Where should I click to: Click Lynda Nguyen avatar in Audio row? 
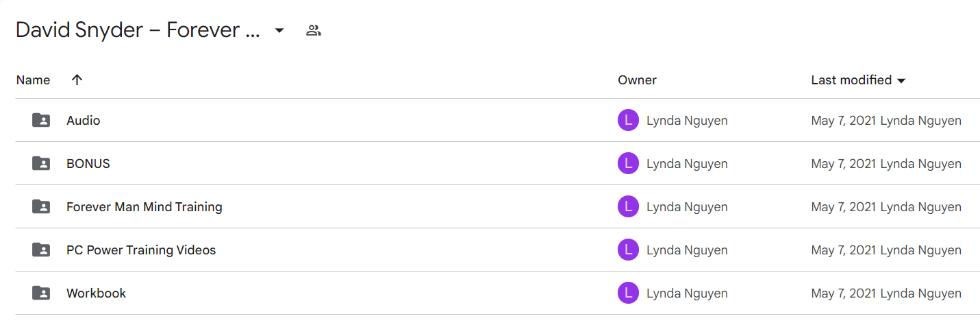(x=628, y=120)
